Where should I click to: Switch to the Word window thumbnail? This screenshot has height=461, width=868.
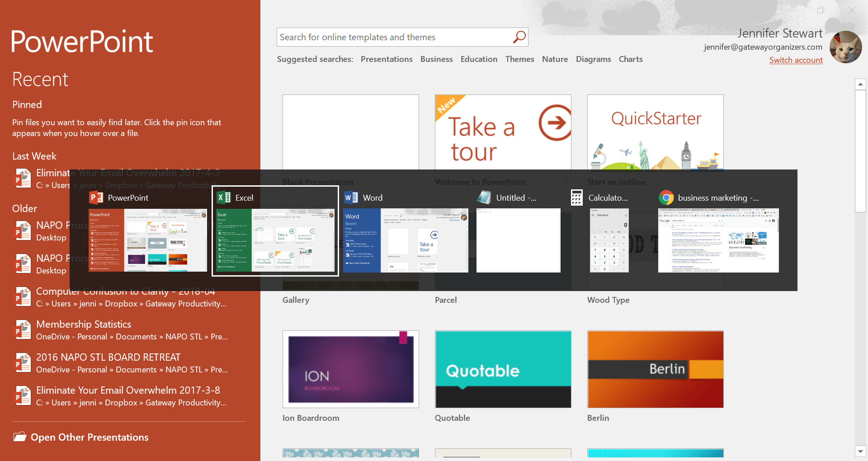(x=406, y=240)
